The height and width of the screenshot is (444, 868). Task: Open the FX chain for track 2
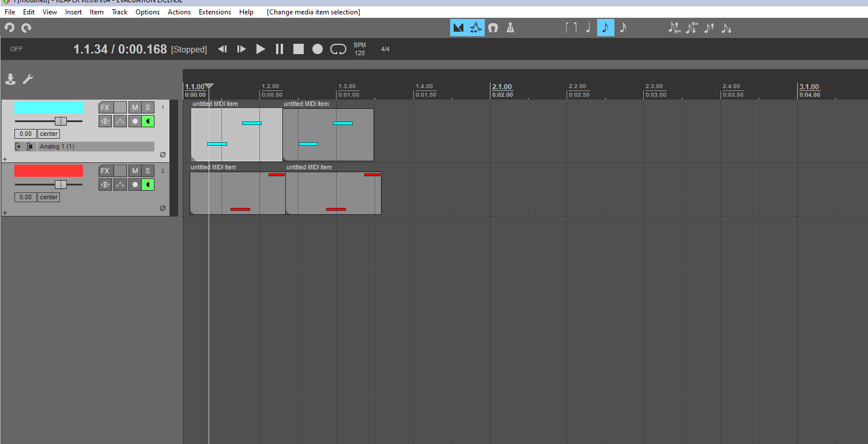click(105, 170)
